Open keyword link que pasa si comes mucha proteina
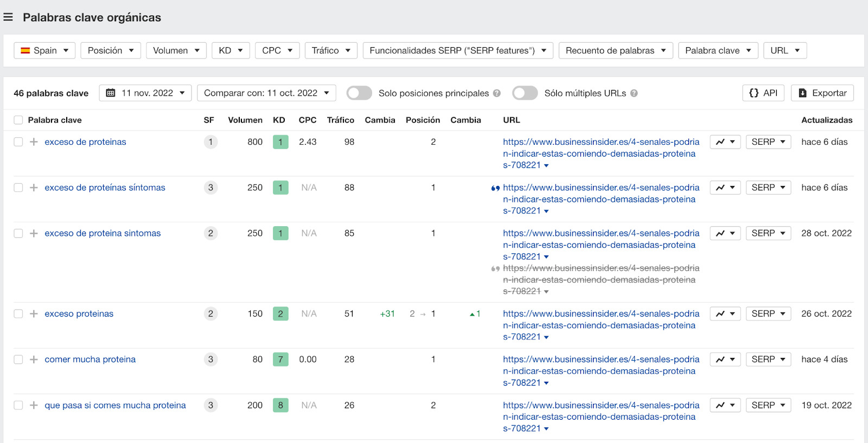Image resolution: width=868 pixels, height=443 pixels. pyautogui.click(x=115, y=406)
